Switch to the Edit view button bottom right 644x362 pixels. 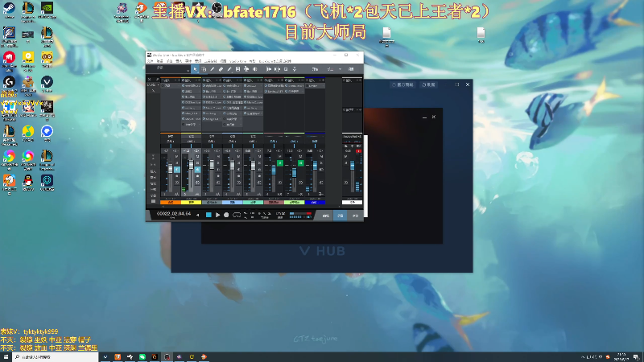[326, 216]
